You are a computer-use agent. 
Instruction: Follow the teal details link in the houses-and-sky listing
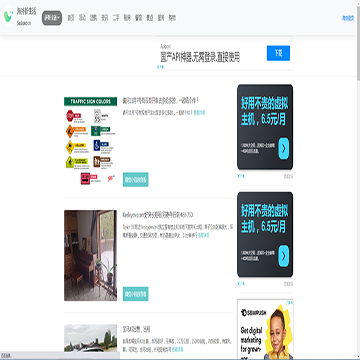coord(178,350)
